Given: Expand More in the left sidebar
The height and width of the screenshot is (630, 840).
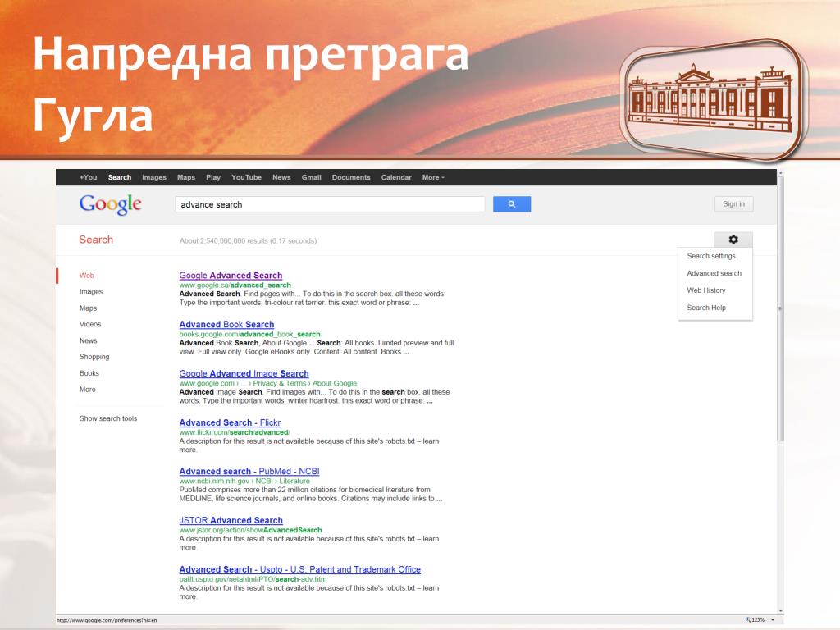Looking at the screenshot, I should (x=87, y=390).
